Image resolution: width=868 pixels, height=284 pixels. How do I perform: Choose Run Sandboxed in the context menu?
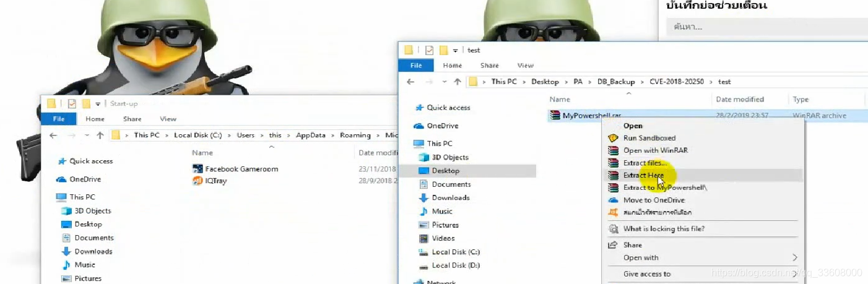pyautogui.click(x=649, y=138)
